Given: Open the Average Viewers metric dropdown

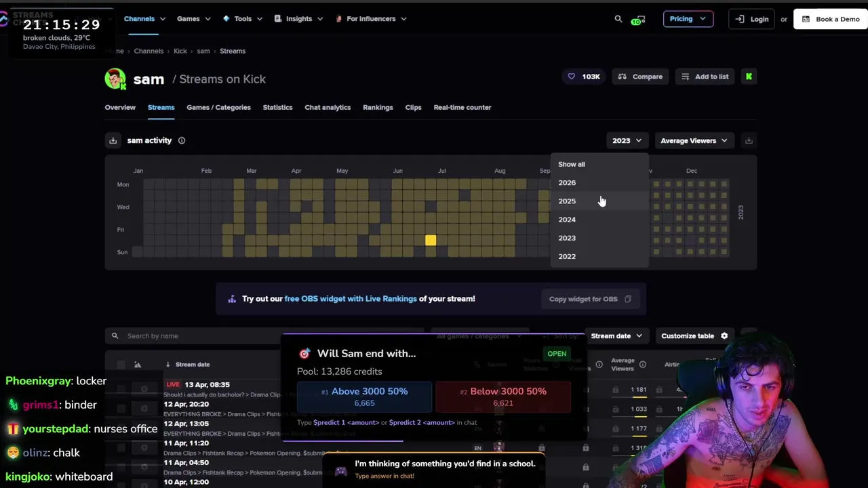Looking at the screenshot, I should pyautogui.click(x=694, y=140).
